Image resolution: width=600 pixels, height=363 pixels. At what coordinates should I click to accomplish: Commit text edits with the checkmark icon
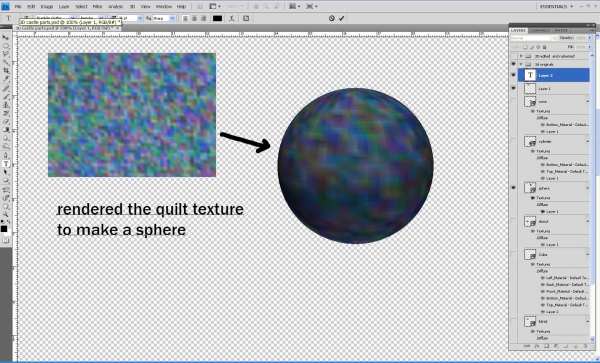pyautogui.click(x=341, y=18)
